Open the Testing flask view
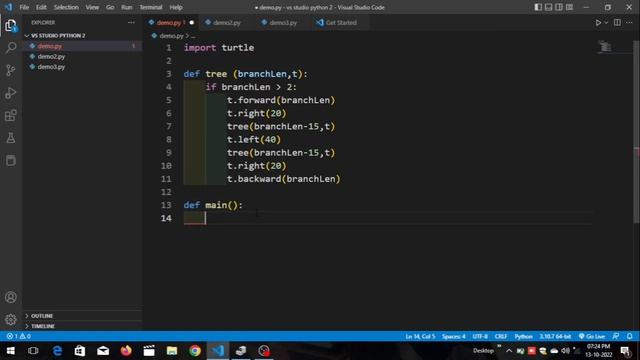 (x=11, y=138)
